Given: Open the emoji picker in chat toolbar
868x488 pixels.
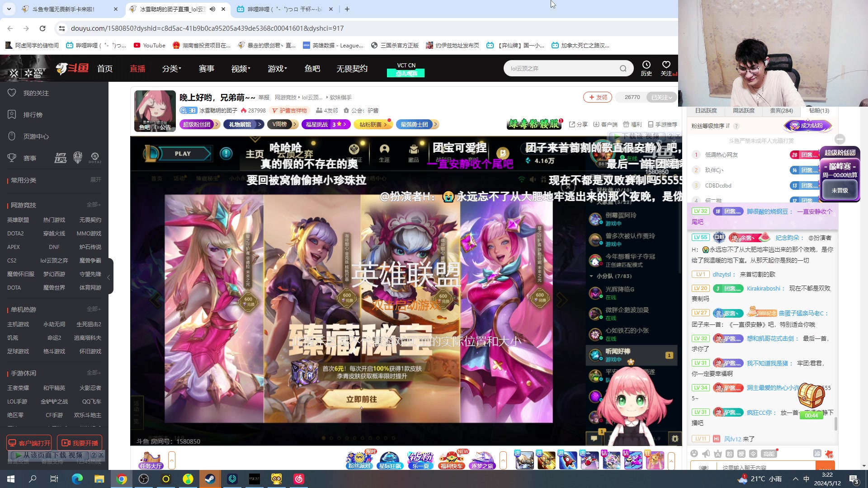Looking at the screenshot, I should pos(694,454).
